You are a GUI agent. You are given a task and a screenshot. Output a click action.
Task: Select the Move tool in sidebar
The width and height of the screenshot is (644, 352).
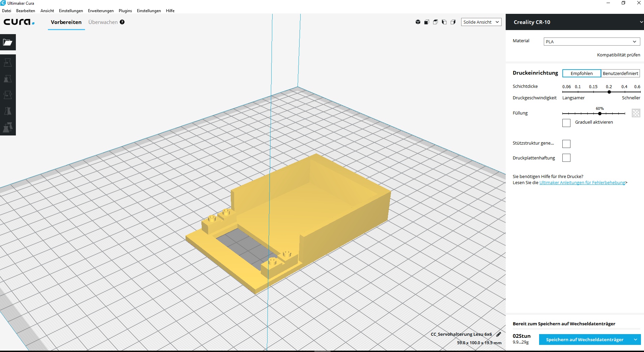click(8, 62)
